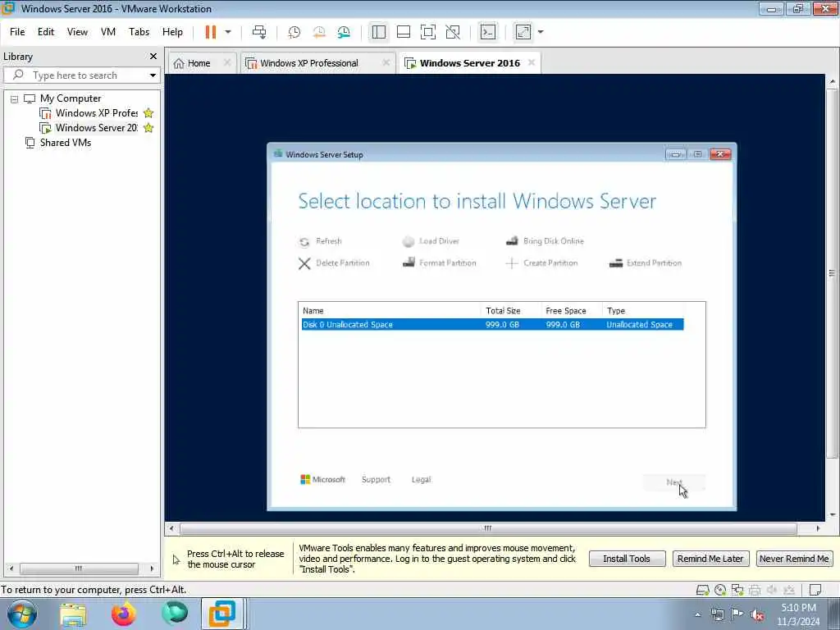840x630 pixels.
Task: Click the Next button in setup
Action: pos(674,482)
